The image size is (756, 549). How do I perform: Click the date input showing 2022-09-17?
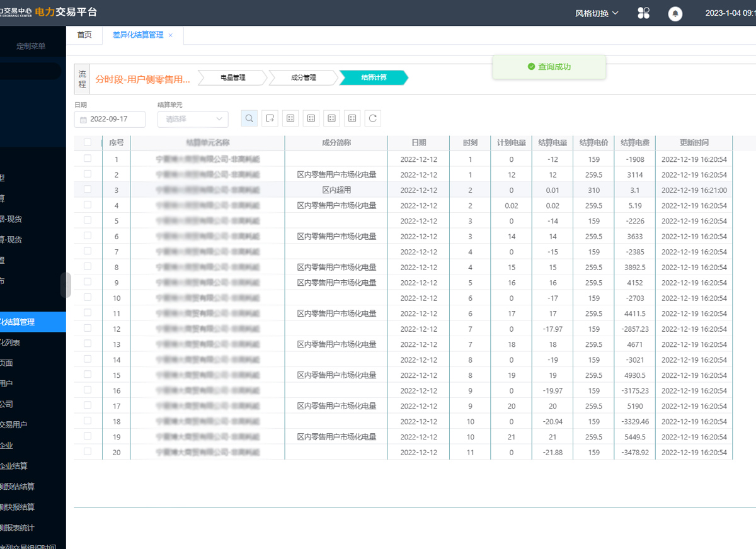(110, 119)
